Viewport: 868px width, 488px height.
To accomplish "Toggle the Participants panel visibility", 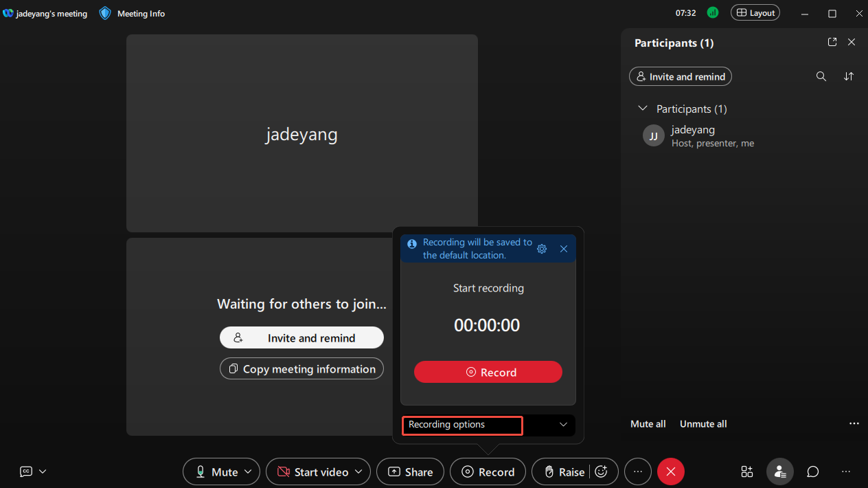I will (779, 472).
